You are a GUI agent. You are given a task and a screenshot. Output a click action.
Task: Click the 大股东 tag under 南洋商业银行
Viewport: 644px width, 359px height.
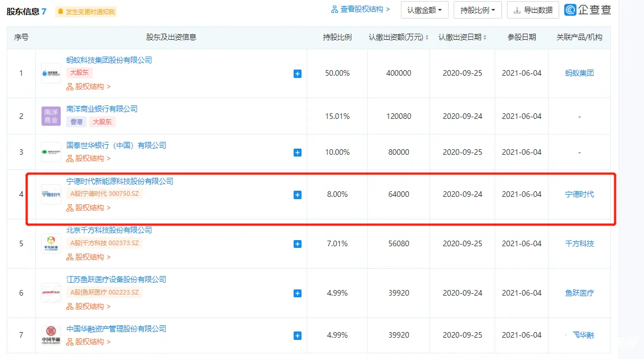coord(102,122)
